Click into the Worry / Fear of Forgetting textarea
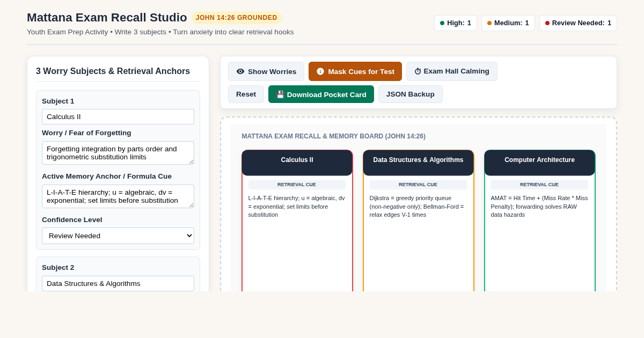Viewport: 644px width, 338px height. coord(118,153)
